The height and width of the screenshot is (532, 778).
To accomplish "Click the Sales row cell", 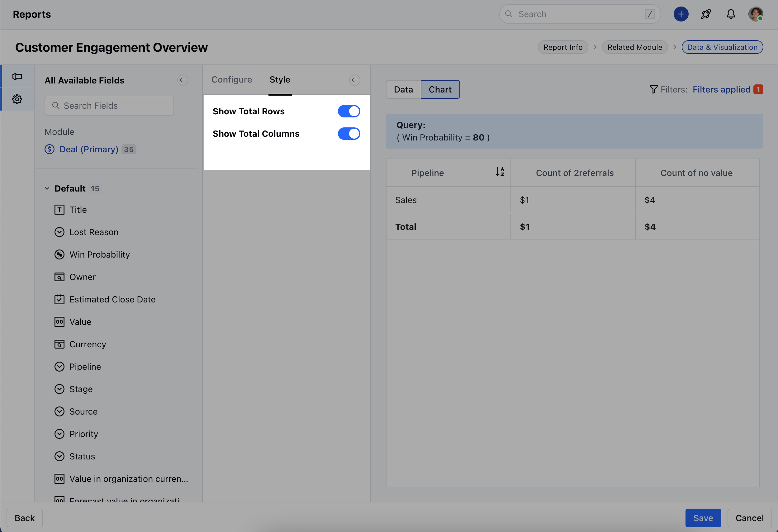I will point(448,200).
